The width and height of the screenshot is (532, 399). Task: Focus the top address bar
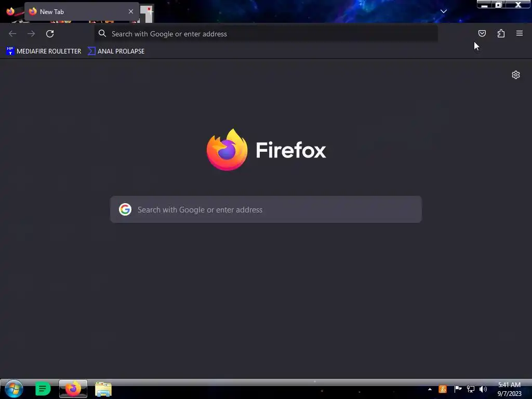tap(266, 34)
